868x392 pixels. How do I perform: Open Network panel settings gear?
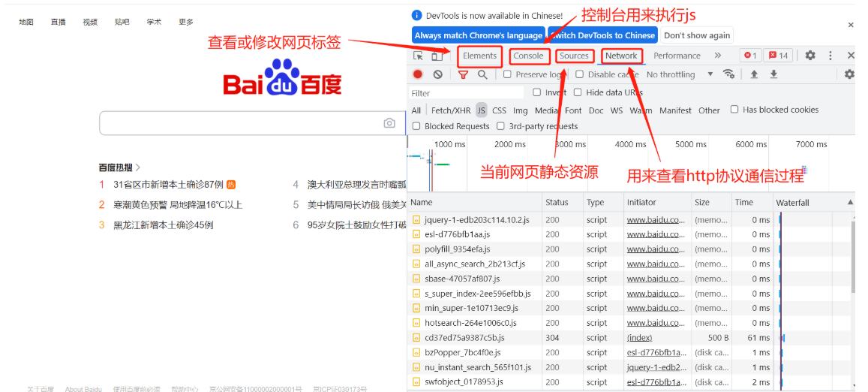(x=849, y=74)
